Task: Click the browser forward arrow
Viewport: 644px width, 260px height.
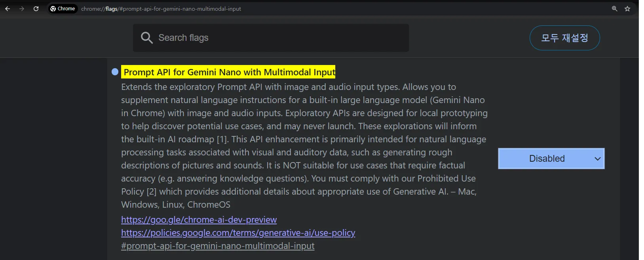Action: pos(22,9)
